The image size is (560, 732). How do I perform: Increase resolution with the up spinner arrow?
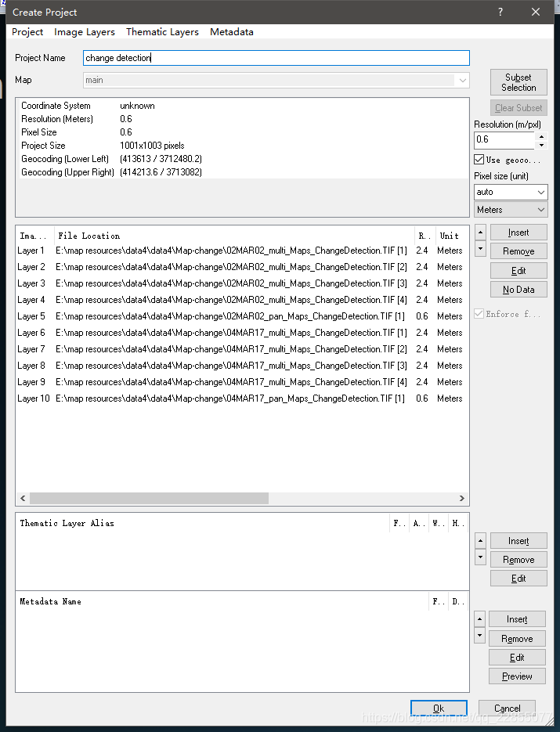[x=541, y=136]
